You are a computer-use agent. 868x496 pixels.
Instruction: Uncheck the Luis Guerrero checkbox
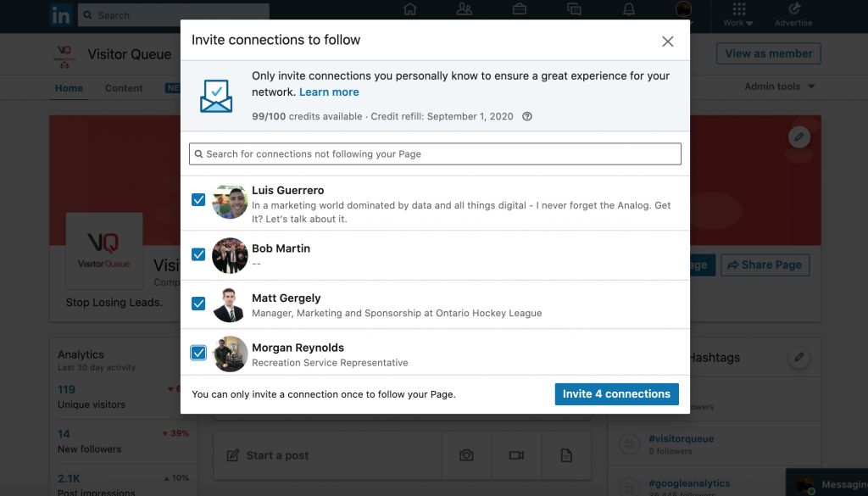pyautogui.click(x=198, y=200)
